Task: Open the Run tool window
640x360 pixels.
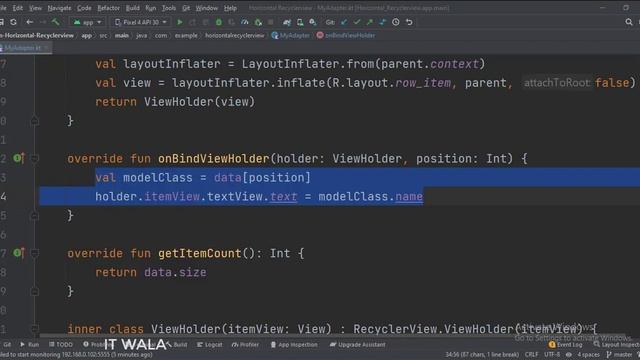Action: (x=29, y=344)
